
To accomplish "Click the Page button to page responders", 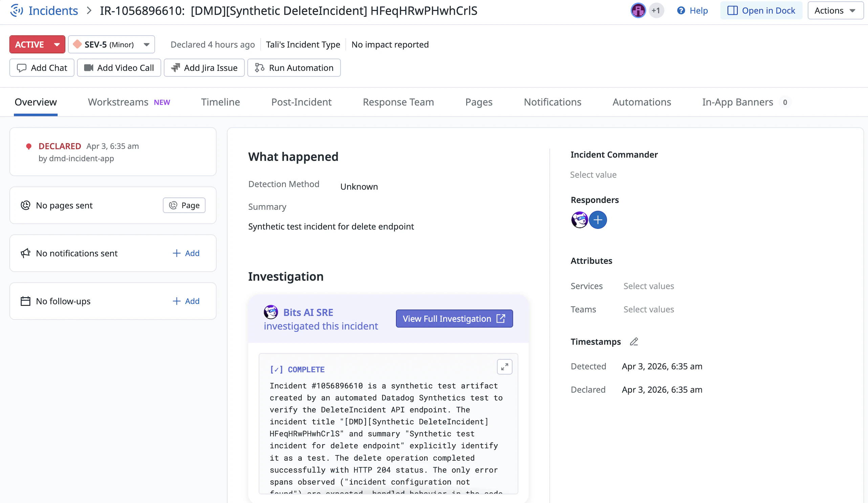I will pos(184,205).
